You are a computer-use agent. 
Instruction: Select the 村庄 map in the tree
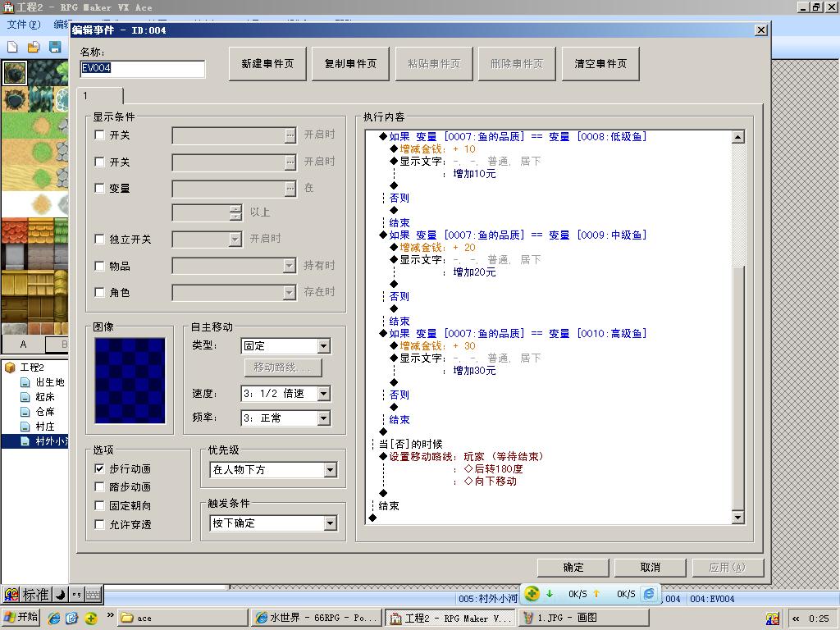[x=45, y=427]
